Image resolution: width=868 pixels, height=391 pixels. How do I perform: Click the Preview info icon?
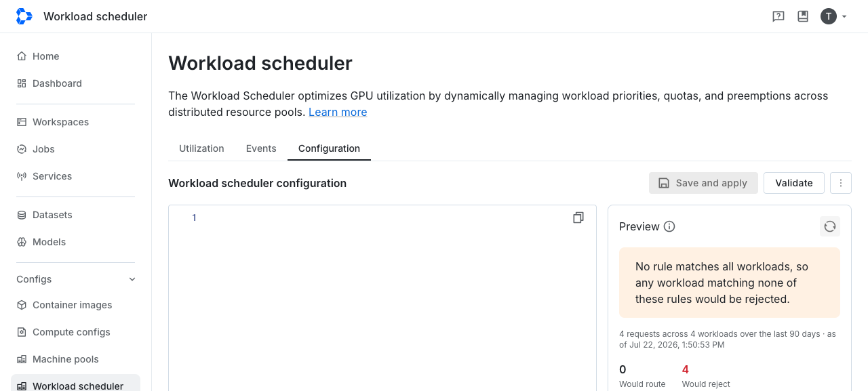click(669, 226)
